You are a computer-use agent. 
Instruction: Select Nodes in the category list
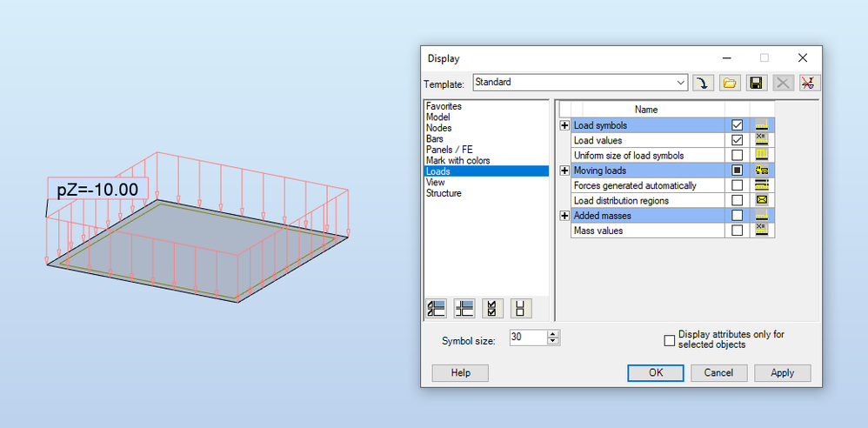[x=439, y=128]
